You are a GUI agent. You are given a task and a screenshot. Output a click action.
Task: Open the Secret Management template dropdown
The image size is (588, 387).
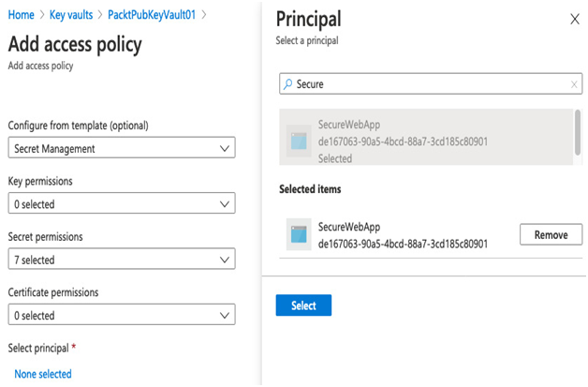pyautogui.click(x=122, y=147)
